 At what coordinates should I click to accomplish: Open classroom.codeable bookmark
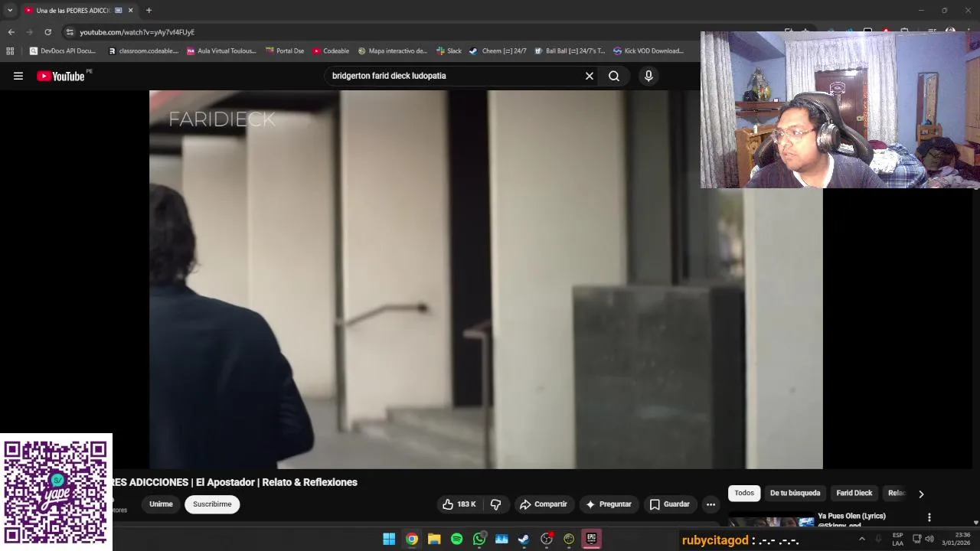(x=143, y=51)
